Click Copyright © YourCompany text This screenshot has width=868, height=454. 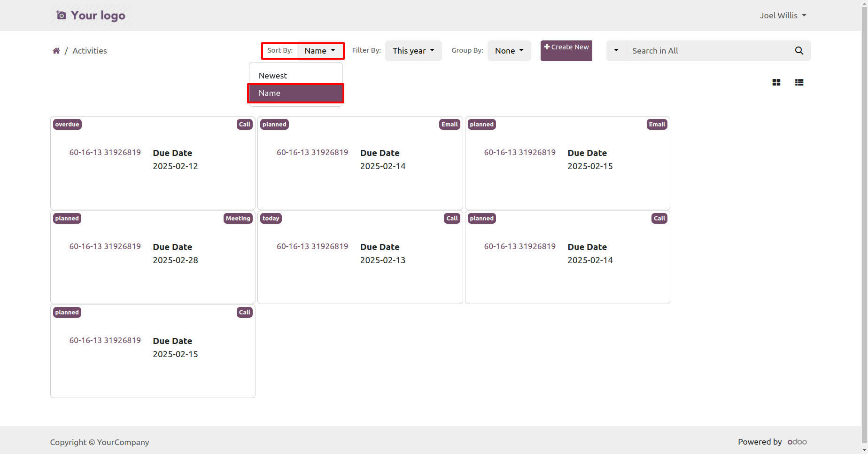tap(100, 442)
